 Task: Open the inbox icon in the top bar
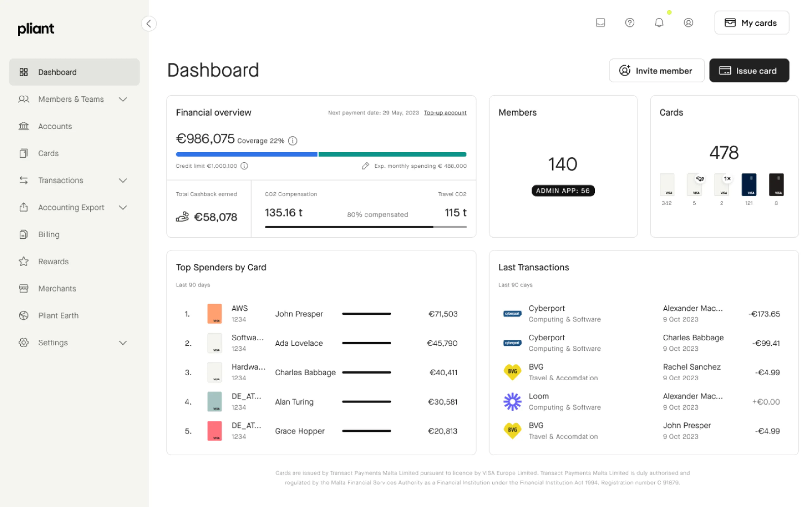[x=600, y=22]
